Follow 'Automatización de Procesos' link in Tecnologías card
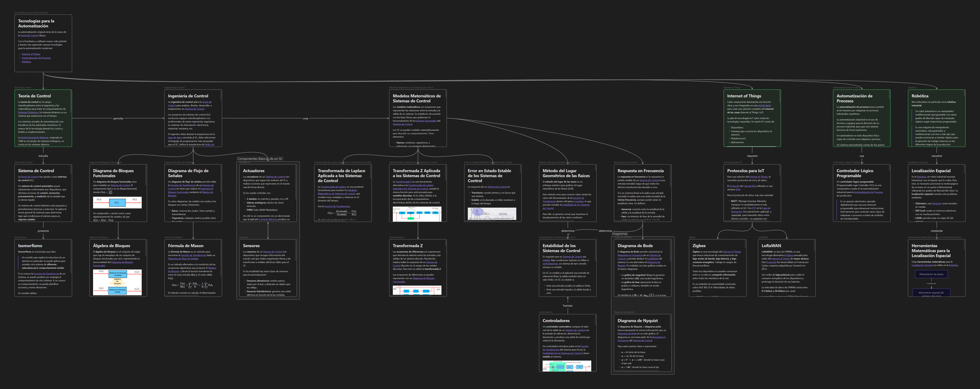This screenshot has height=389, width=980. point(36,58)
